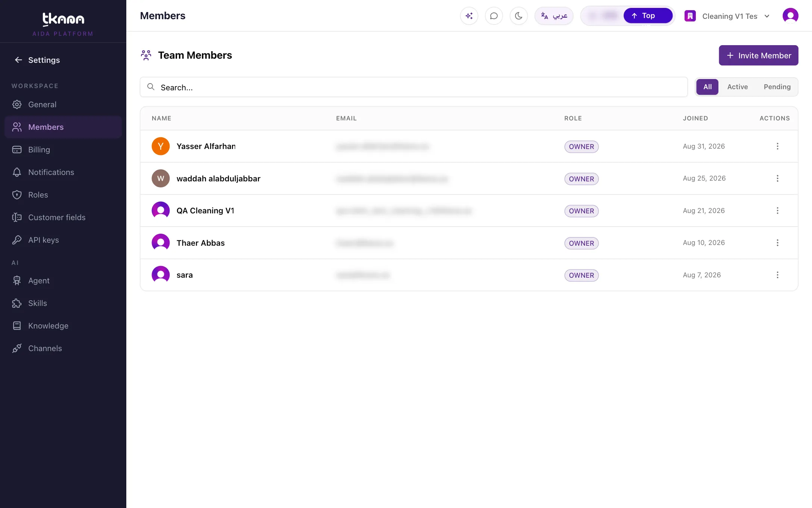Screen dimensions: 812x508
Task: Open Knowledge in the sidebar
Action: click(x=63, y=326)
